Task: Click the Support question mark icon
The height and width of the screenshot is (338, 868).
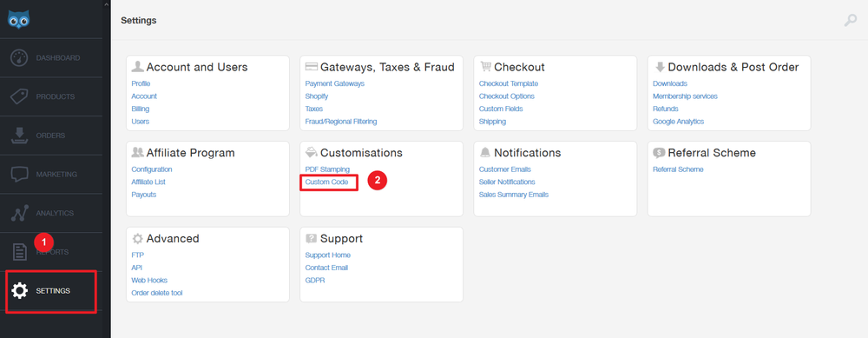Action: 311,238
